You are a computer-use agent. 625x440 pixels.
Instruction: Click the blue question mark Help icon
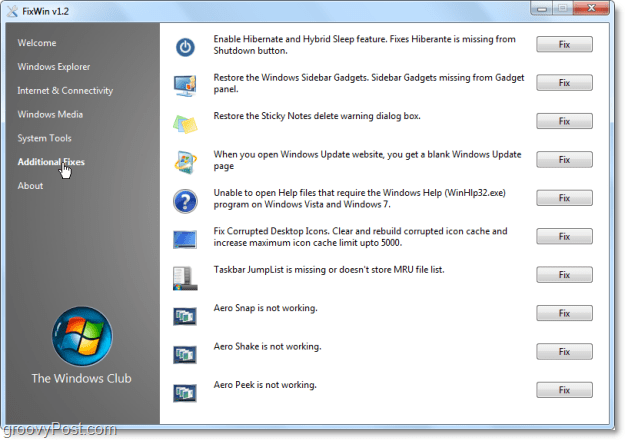[185, 201]
